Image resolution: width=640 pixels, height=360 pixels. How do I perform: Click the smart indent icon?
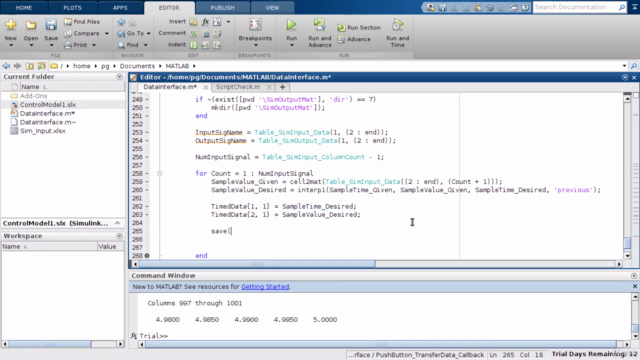coord(193,45)
